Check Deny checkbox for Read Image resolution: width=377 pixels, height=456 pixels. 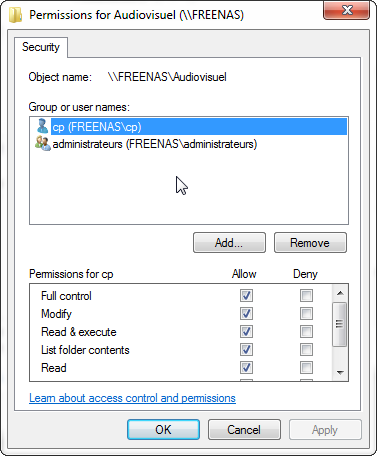pos(306,367)
